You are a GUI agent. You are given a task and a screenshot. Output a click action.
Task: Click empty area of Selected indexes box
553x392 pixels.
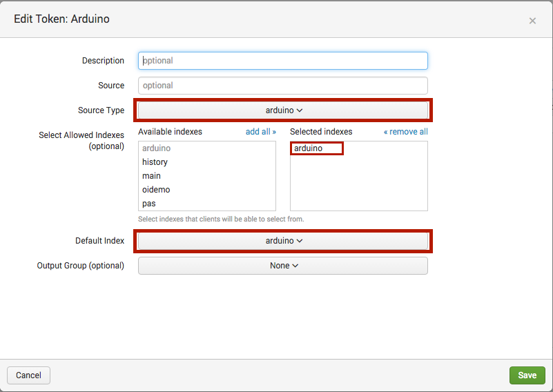359,184
